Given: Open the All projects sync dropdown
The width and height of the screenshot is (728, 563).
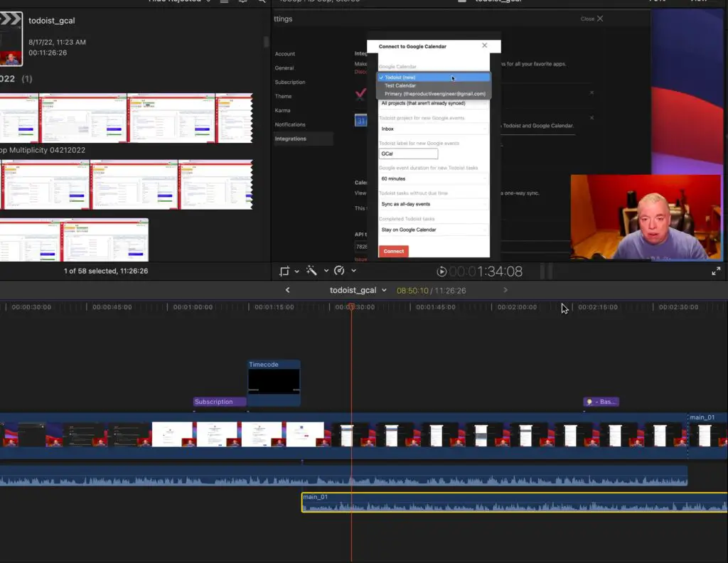Looking at the screenshot, I should point(434,103).
